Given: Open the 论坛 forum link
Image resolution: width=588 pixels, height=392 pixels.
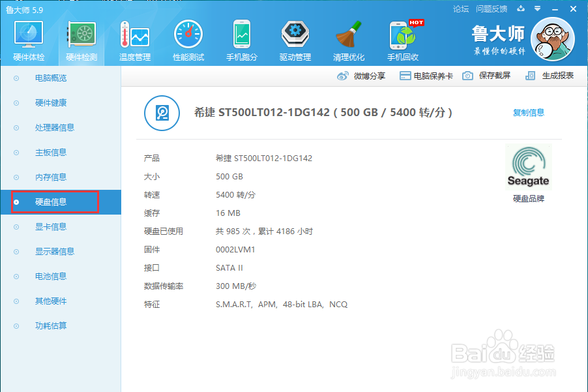Looking at the screenshot, I should [x=461, y=9].
